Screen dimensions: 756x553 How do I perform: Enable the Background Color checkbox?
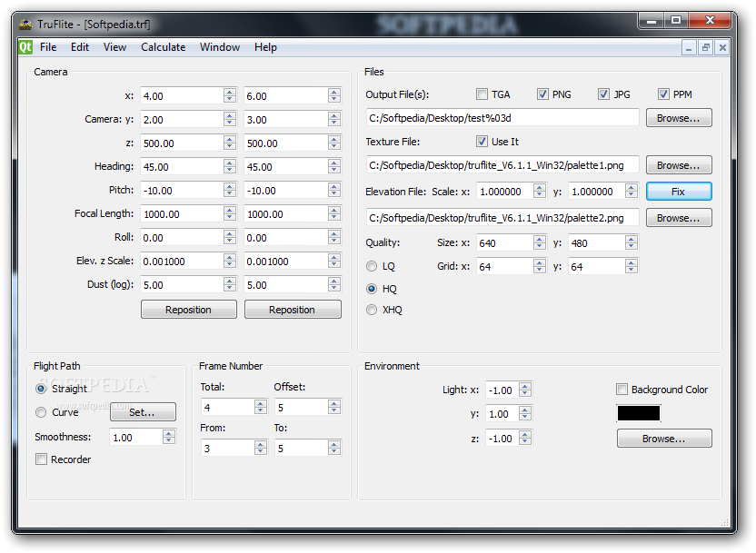(x=622, y=390)
